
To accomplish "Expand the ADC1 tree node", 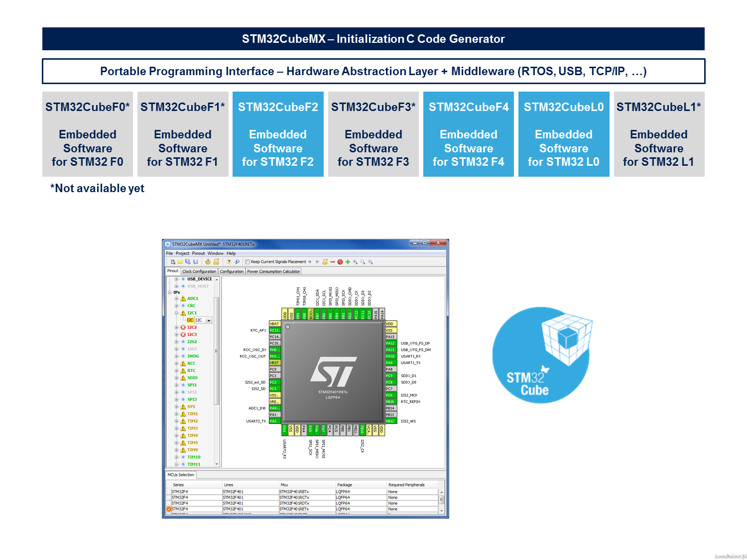I will coord(176,299).
